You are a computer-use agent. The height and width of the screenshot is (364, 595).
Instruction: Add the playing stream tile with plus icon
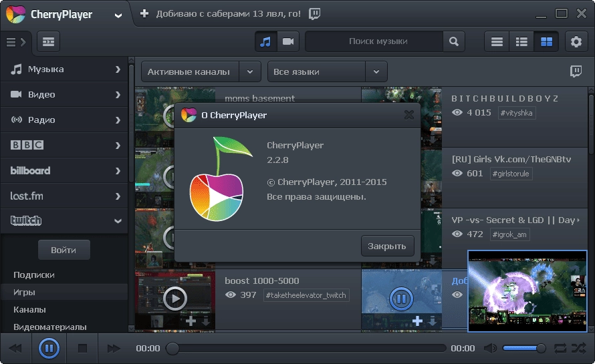(417, 321)
